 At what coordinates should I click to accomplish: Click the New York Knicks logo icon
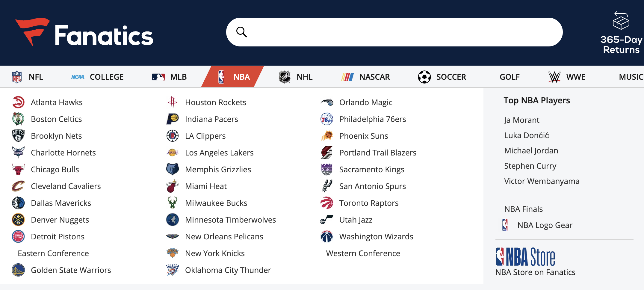point(173,253)
